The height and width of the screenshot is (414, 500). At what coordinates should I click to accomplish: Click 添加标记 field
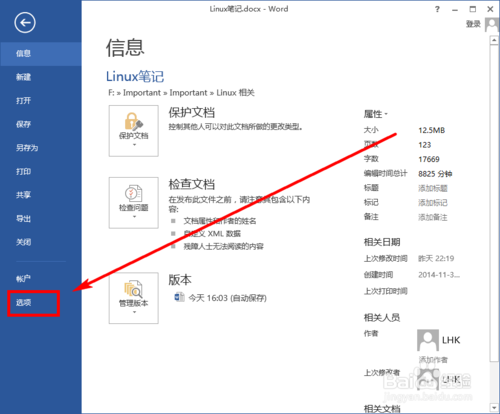(433, 203)
